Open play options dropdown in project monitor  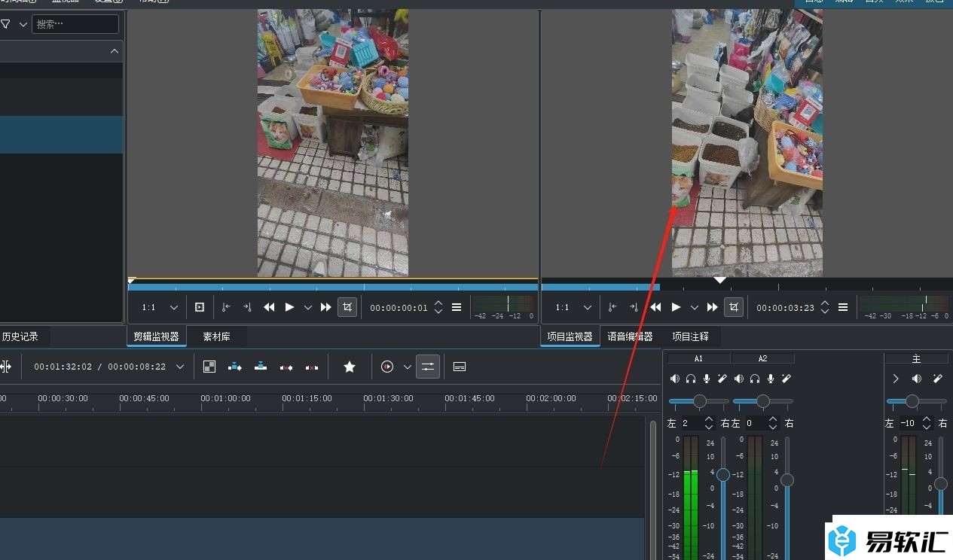[694, 307]
